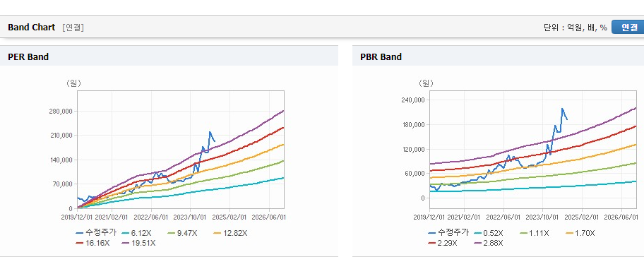The image size is (644, 257).
Task: Toggle 1.70X series in PBR legend
Action: 580,233
